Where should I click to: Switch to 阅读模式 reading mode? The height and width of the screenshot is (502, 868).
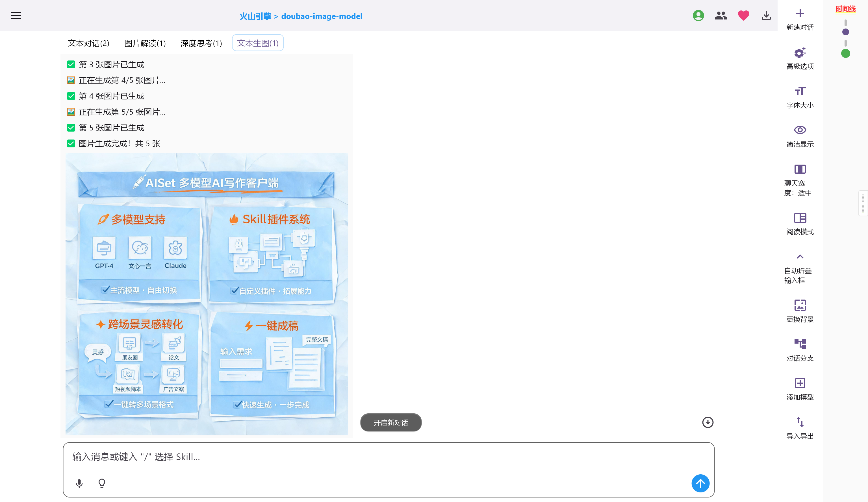pos(800,224)
